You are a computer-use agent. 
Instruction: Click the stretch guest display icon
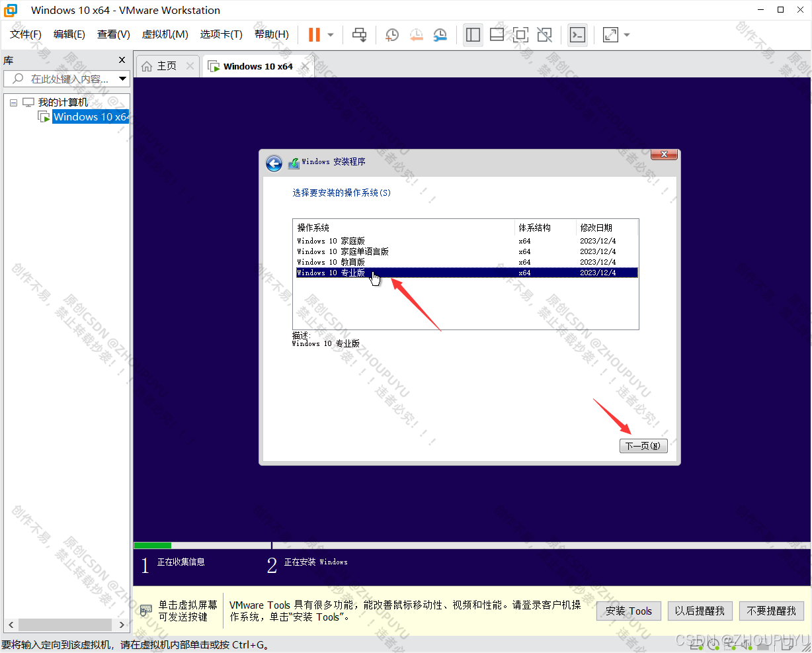tap(610, 34)
